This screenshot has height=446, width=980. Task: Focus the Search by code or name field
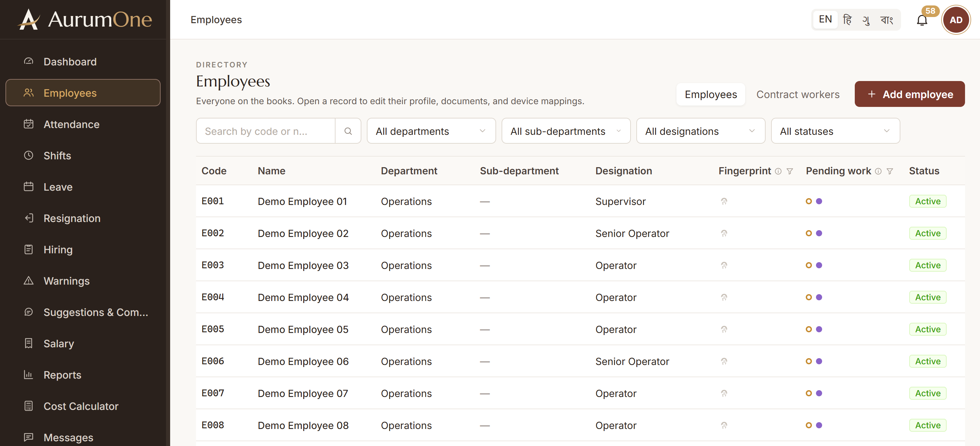pyautogui.click(x=265, y=131)
